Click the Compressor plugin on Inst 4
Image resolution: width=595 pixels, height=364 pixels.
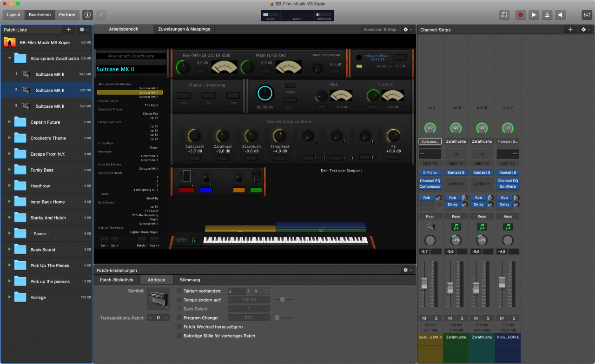coord(430,186)
